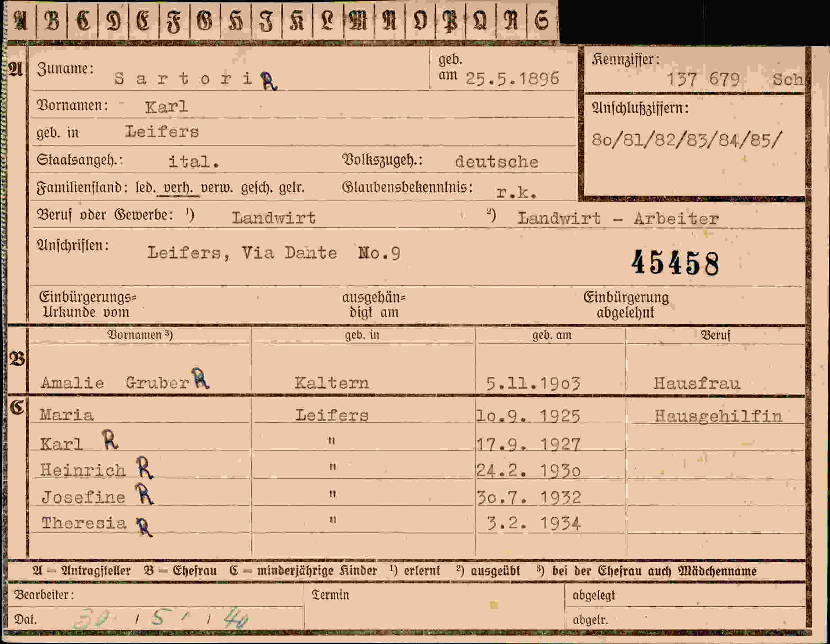Viewport: 830px width, 644px height.
Task: Click 'Karl' in the Vornamen line
Action: 166,107
